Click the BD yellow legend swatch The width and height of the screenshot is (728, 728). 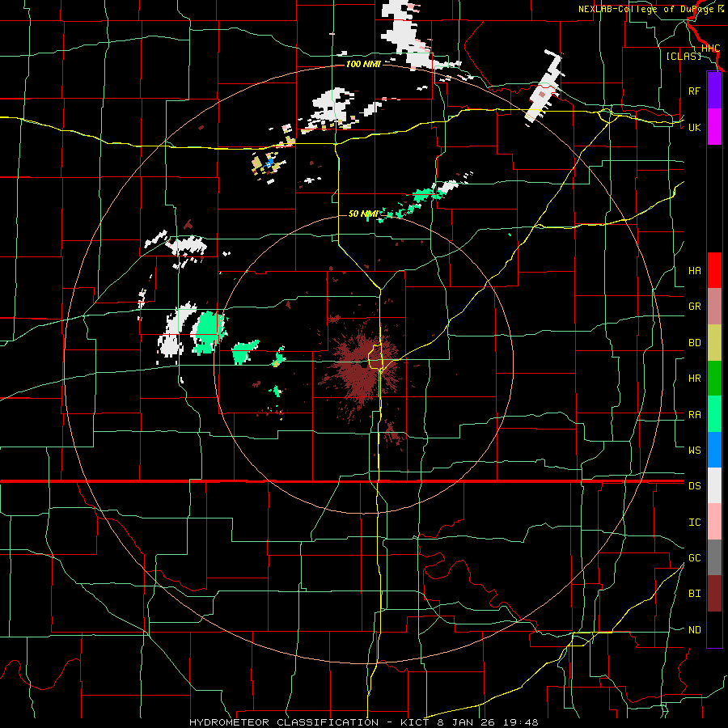pos(714,343)
